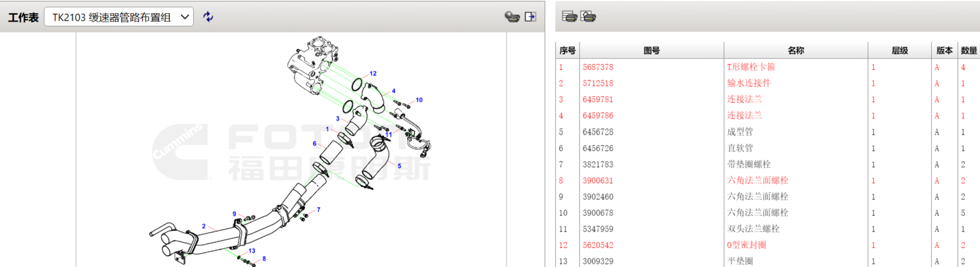
Task: Select callout number 11 in the diagram
Action: [388, 134]
